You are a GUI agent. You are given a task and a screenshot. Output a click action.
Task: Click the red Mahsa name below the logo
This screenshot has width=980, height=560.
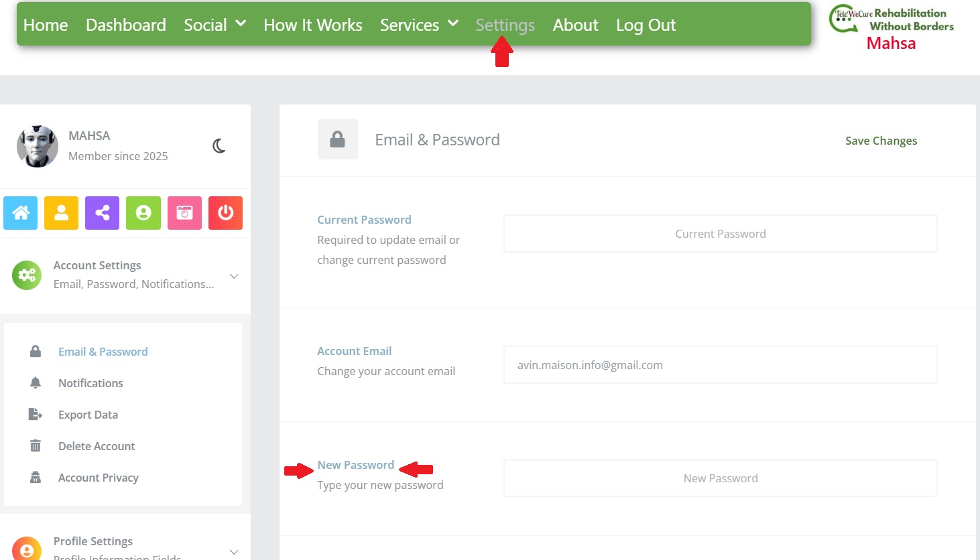coord(891,44)
